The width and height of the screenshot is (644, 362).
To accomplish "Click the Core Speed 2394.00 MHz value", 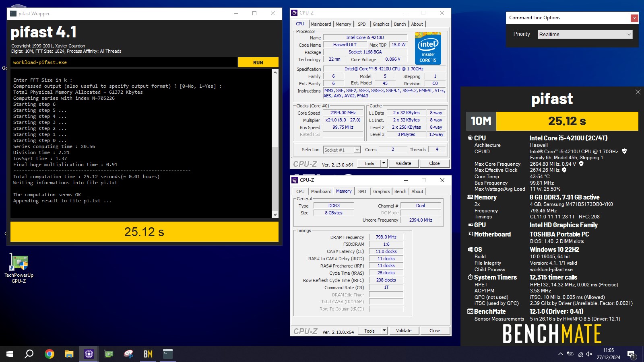I will pyautogui.click(x=343, y=113).
